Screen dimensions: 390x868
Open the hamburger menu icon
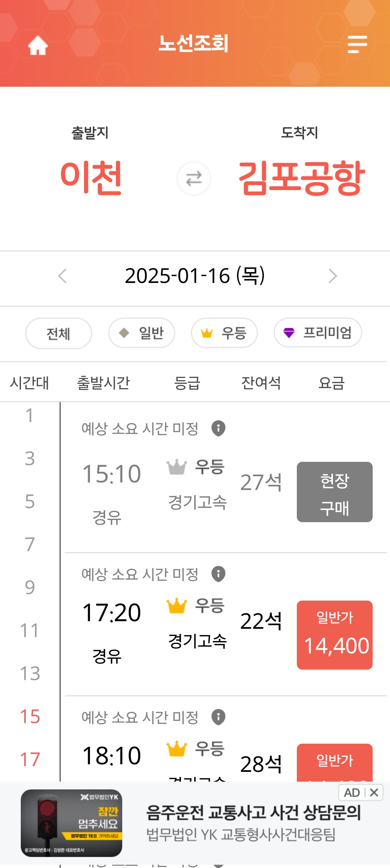pyautogui.click(x=357, y=44)
